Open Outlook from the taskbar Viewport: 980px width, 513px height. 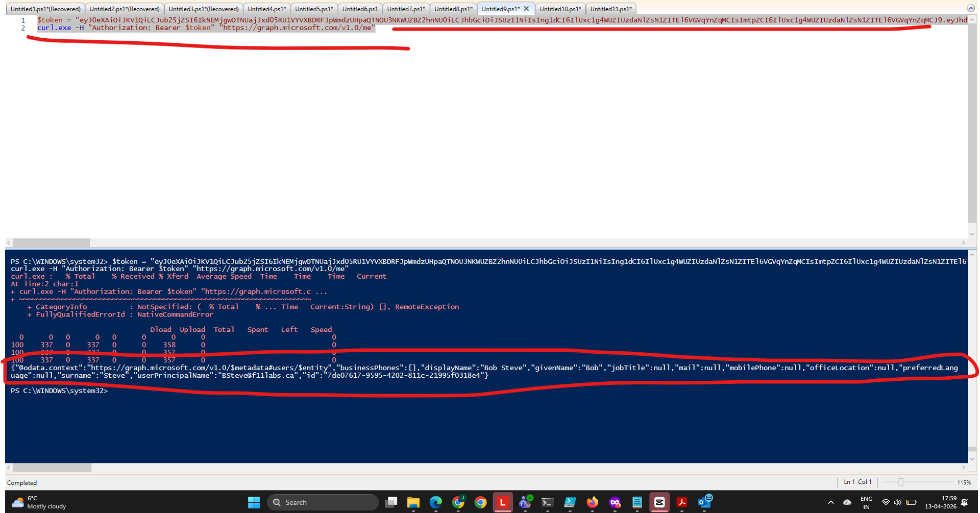tap(704, 503)
